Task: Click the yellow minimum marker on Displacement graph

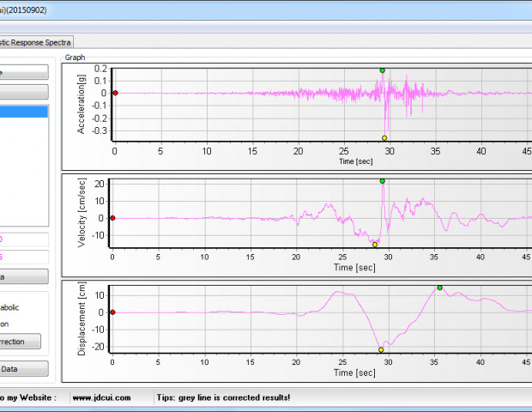Action: 380,350
